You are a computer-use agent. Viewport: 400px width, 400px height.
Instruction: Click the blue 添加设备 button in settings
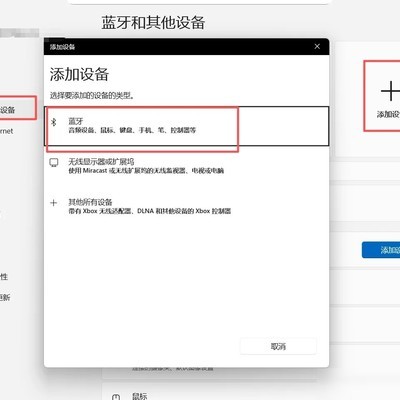pos(381,250)
